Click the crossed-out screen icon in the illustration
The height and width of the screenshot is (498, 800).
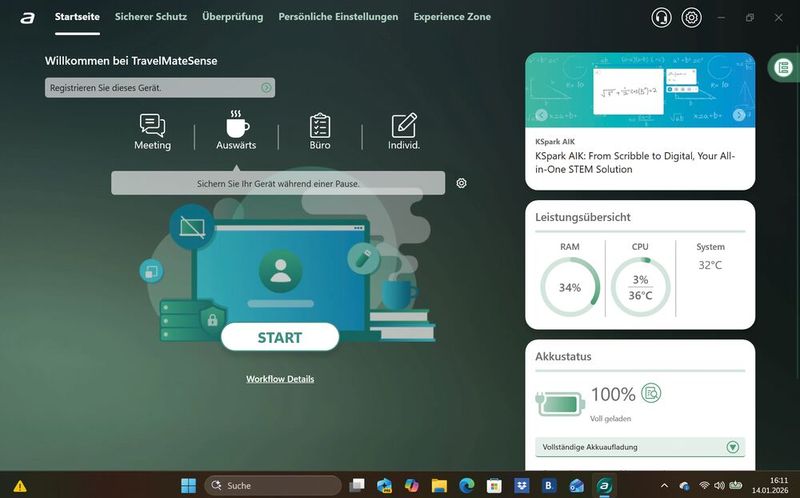pyautogui.click(x=192, y=227)
